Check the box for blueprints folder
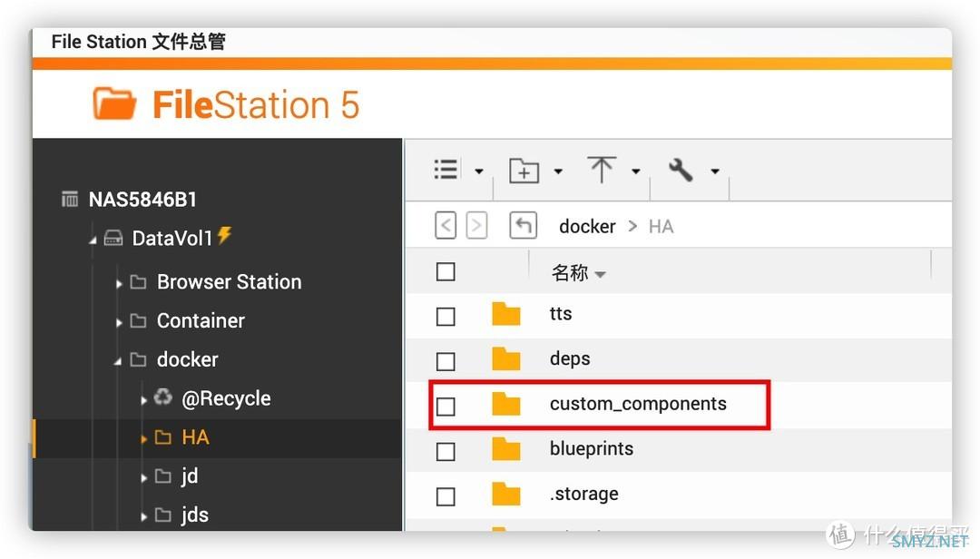 (446, 451)
